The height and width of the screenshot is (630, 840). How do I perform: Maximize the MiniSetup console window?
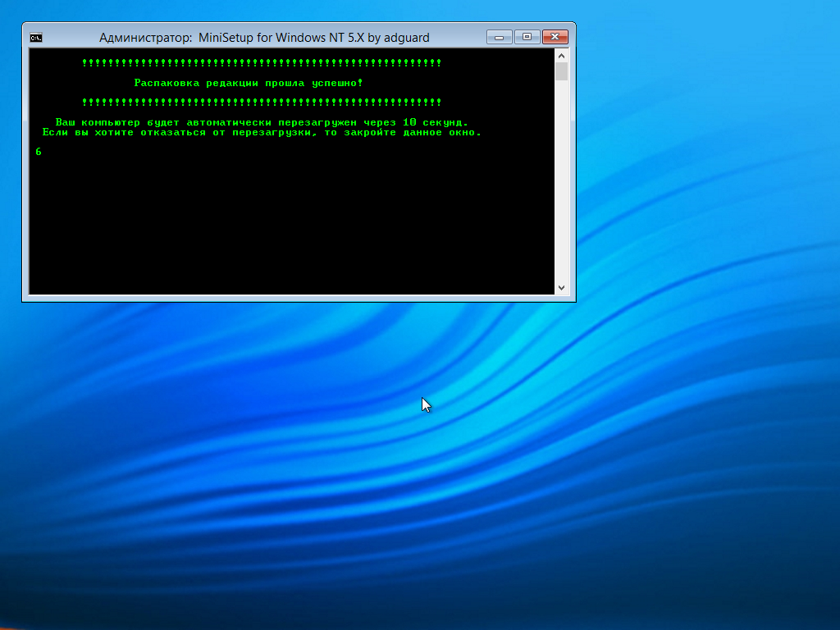pos(527,37)
